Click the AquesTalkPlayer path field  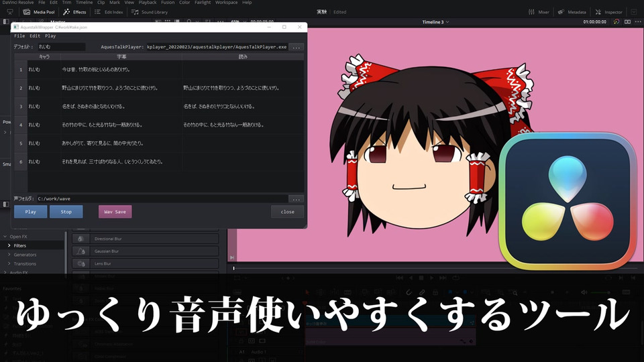217,47
